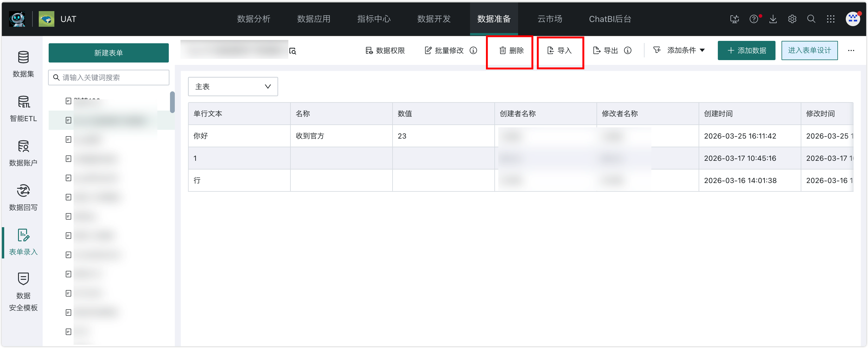Click the 新建表单 button
This screenshot has height=348, width=868.
tap(108, 53)
